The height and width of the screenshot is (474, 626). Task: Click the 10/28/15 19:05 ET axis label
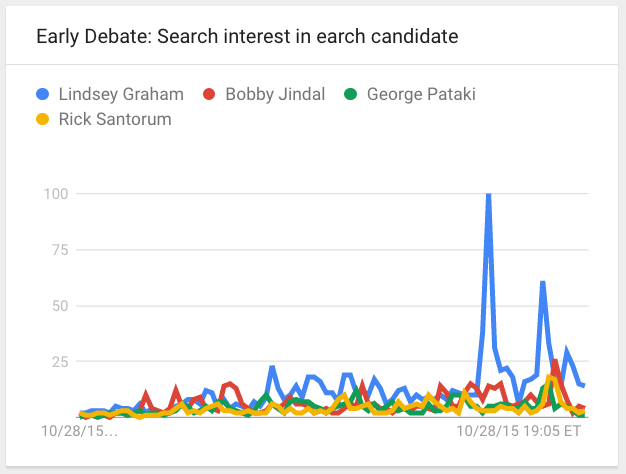(x=518, y=433)
